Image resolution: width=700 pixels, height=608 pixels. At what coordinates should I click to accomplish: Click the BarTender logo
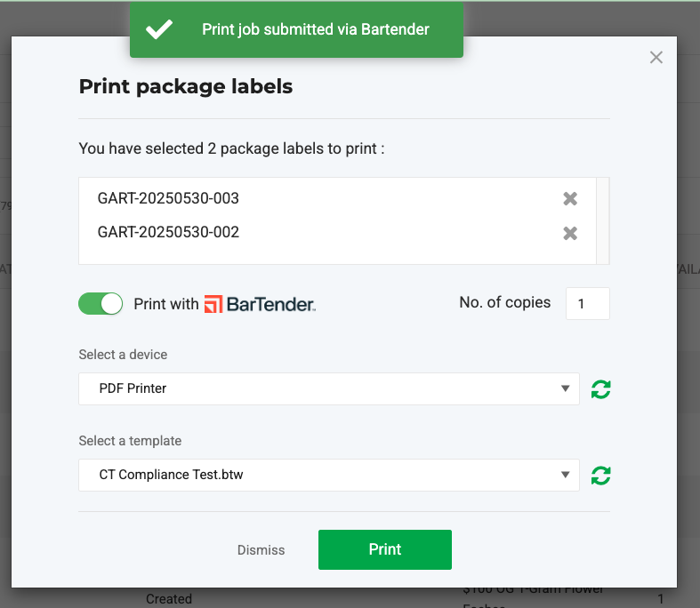[x=260, y=304]
